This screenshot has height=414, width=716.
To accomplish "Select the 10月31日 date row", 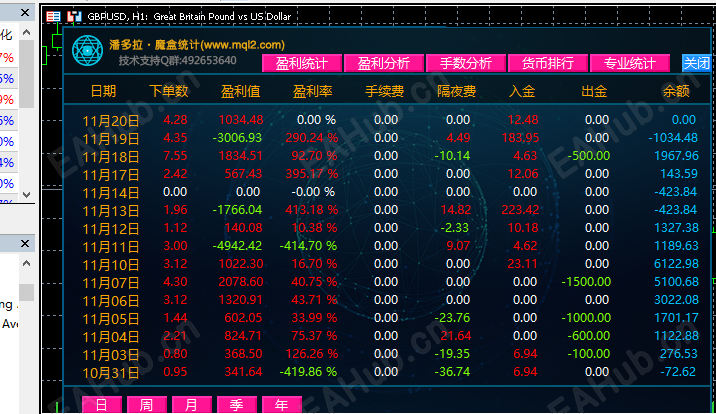I will click(x=111, y=373).
